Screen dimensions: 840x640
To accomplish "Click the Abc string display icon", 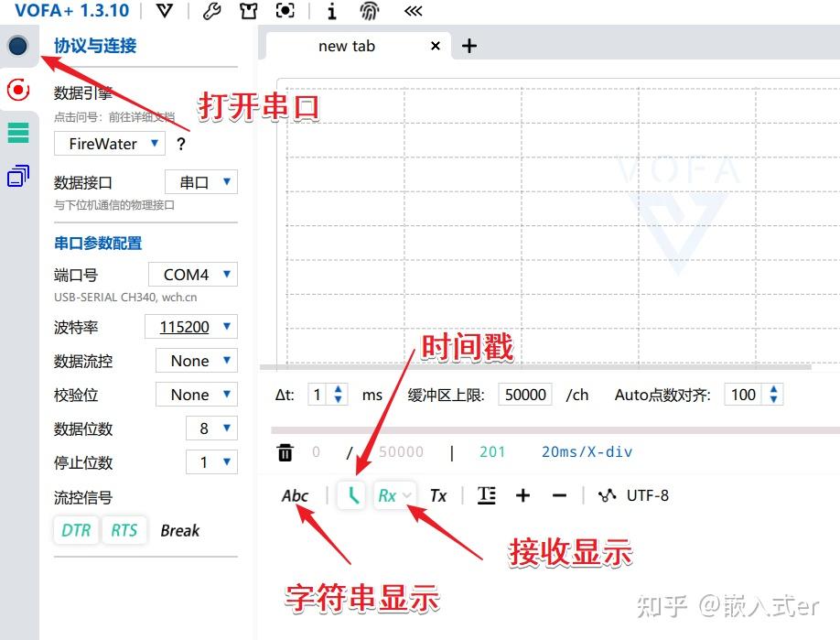I will coord(295,495).
